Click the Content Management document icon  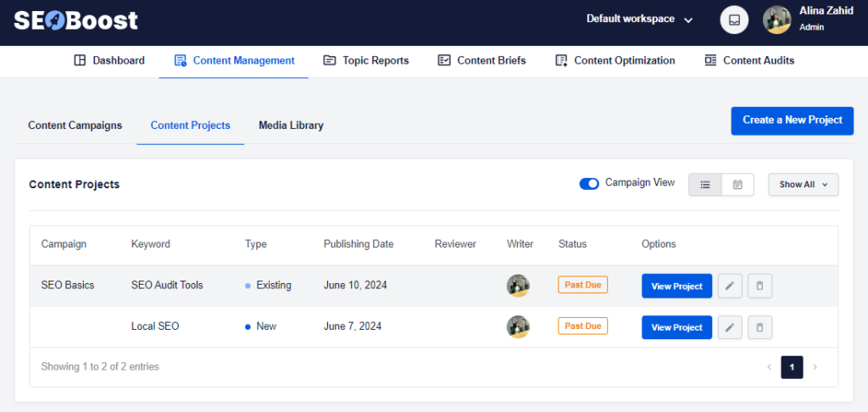pos(180,60)
